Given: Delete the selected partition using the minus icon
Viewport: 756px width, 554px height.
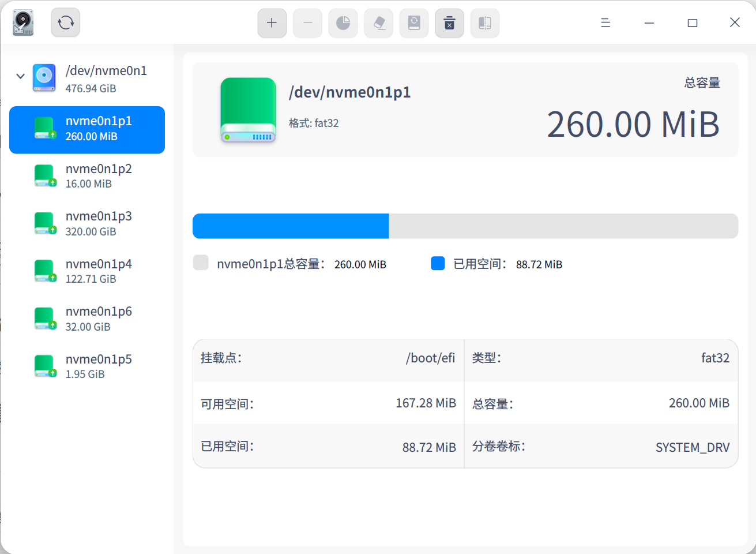Looking at the screenshot, I should coord(307,23).
